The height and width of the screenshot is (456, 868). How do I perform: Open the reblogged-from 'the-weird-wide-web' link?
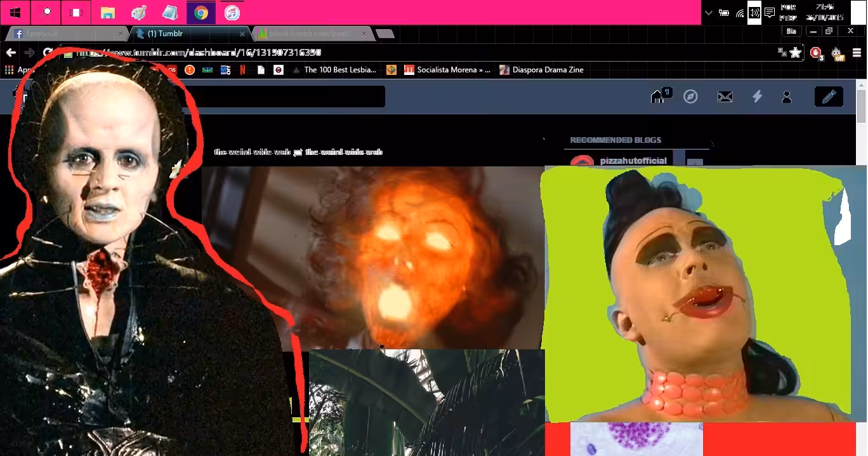[344, 152]
